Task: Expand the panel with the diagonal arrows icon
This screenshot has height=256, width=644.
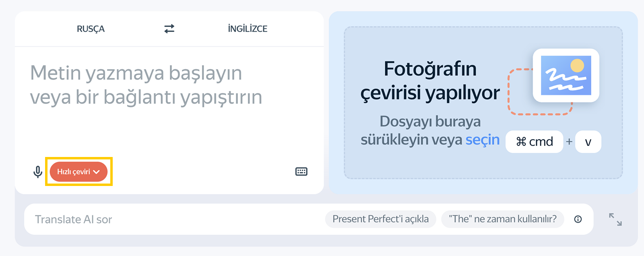Action: (615, 219)
